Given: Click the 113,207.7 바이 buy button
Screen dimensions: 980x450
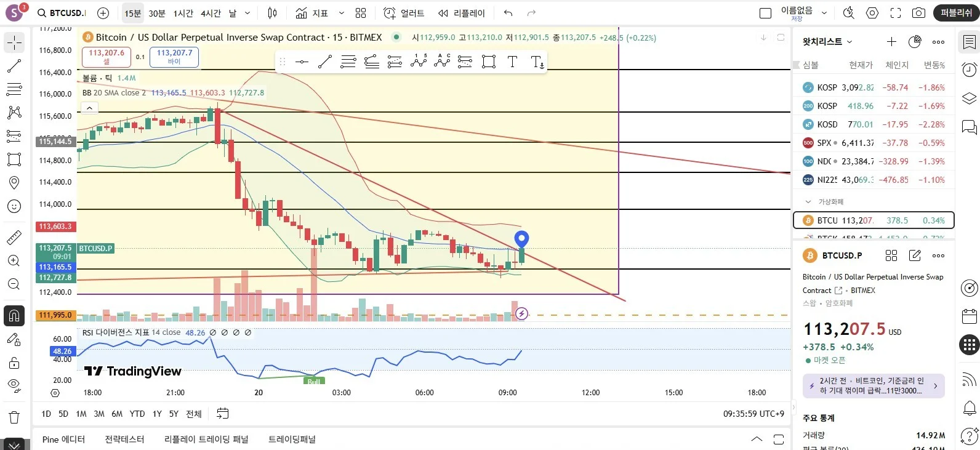Looking at the screenshot, I should pyautogui.click(x=174, y=57).
